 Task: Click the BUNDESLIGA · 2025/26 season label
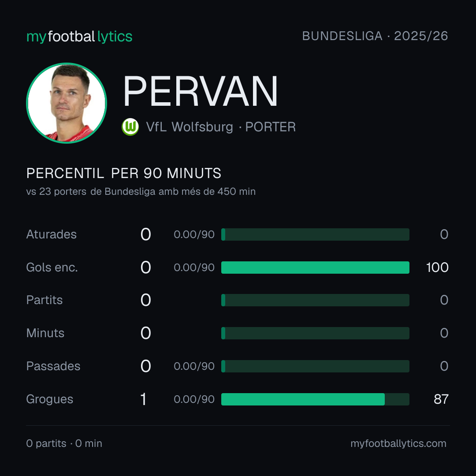coord(375,36)
